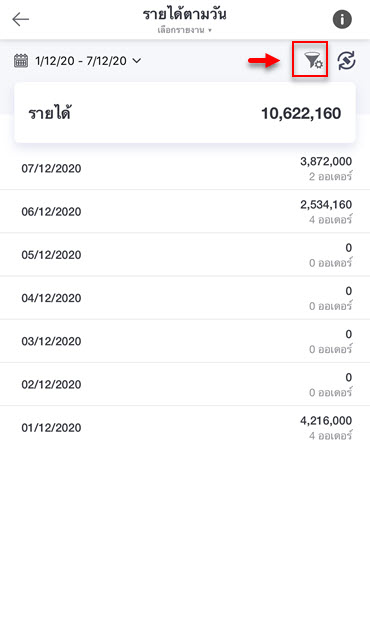Screen dimensions: 370x640
Task: Click the 2,534,160 amount with 4 orders
Action: click(326, 205)
